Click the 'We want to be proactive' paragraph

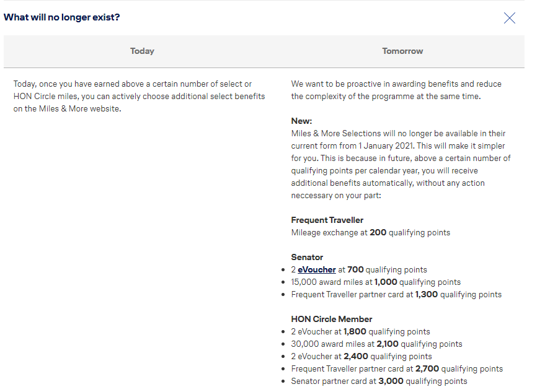pyautogui.click(x=396, y=90)
